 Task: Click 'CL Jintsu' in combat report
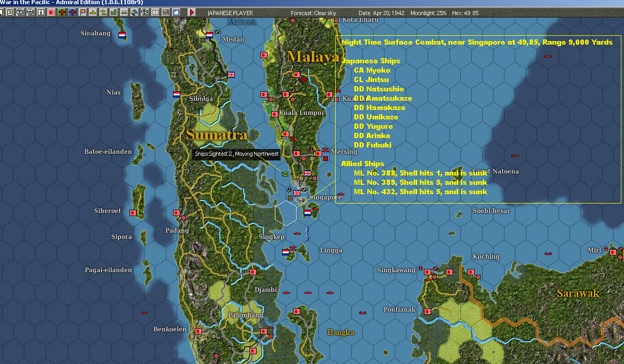[x=371, y=79]
